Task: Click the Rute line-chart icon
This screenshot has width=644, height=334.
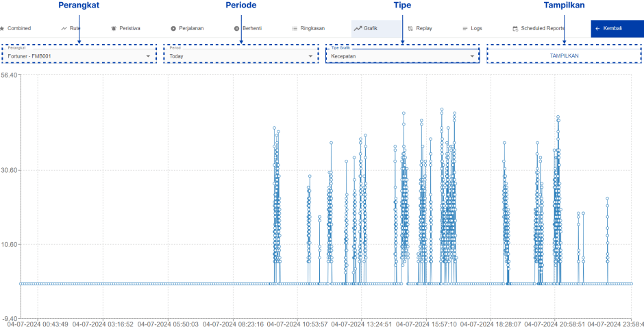Action: pyautogui.click(x=64, y=29)
